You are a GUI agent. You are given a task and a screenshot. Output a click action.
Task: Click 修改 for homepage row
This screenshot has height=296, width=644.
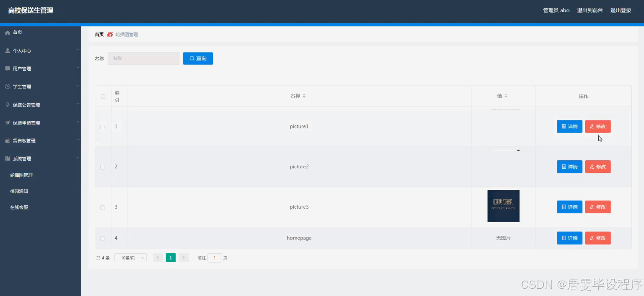click(x=598, y=238)
